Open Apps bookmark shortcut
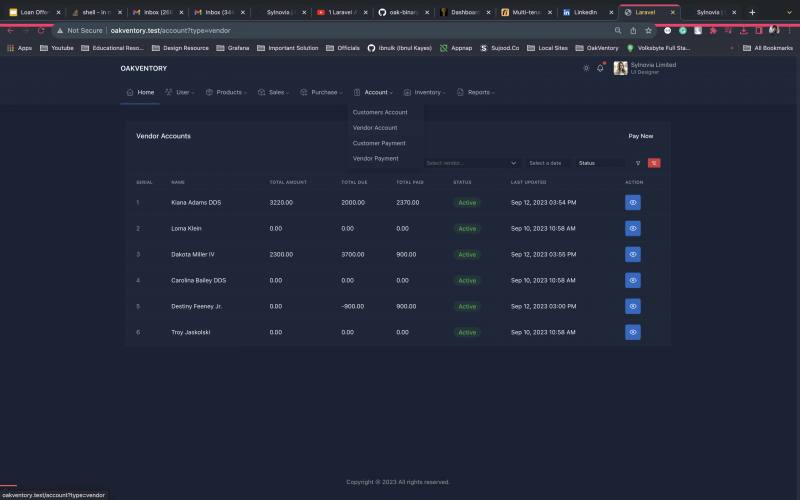800x500 pixels. pyautogui.click(x=19, y=48)
